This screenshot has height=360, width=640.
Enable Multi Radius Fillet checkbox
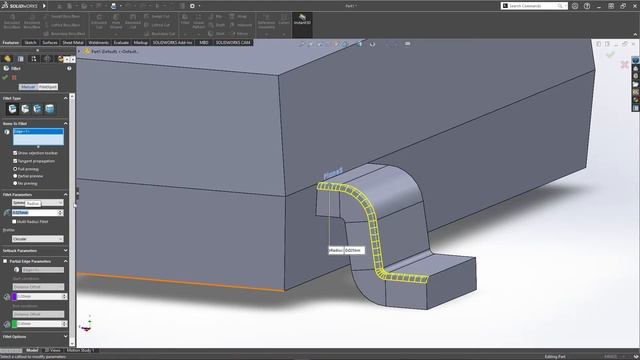click(x=14, y=222)
